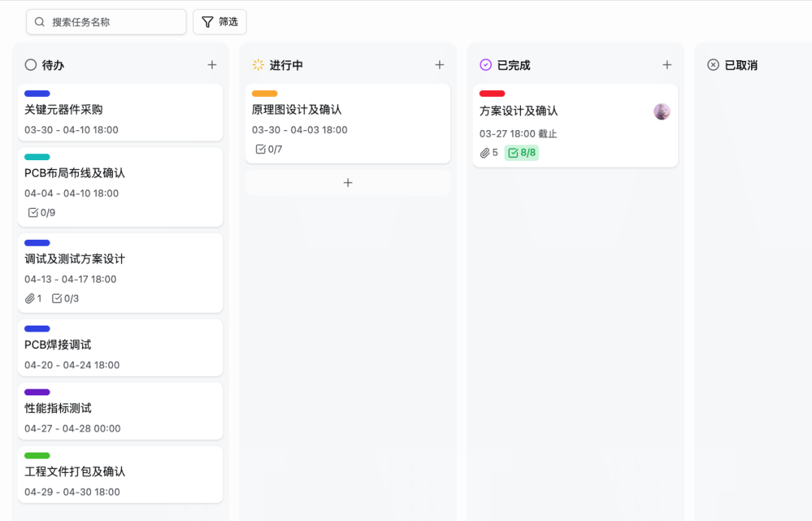Image resolution: width=812 pixels, height=521 pixels.
Task: Click the red color label on 方案设计及确认
Action: [492, 94]
